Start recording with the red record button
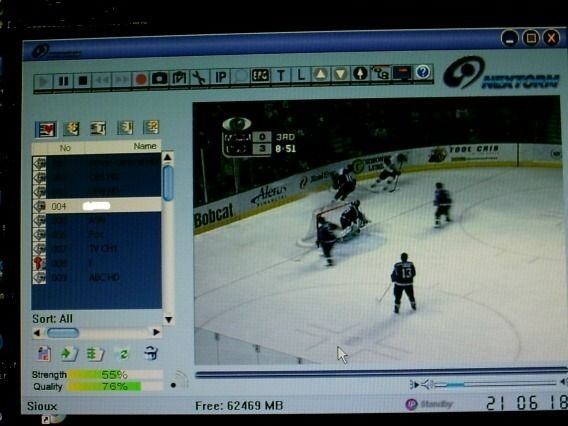 141,79
